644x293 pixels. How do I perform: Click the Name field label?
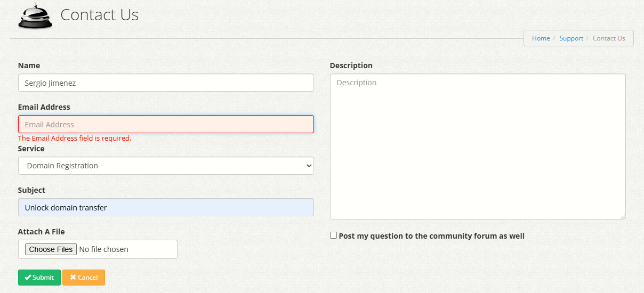click(x=29, y=66)
